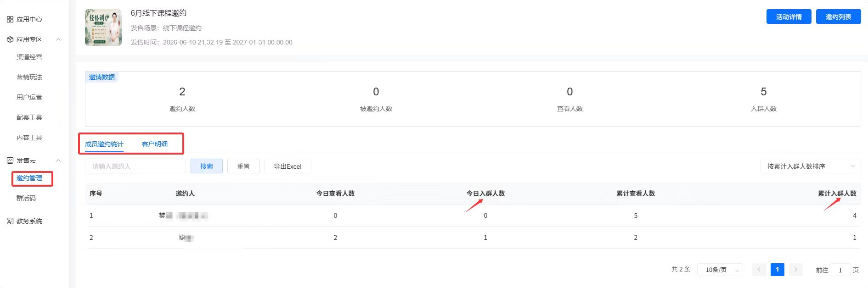Open 渠道经营 in the sidebar
868x288 pixels.
(x=29, y=57)
